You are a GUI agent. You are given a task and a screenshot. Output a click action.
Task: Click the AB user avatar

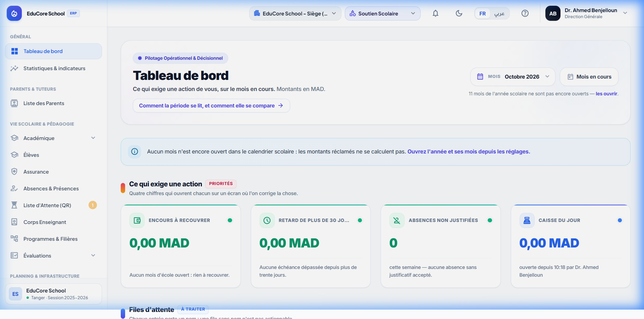(553, 13)
